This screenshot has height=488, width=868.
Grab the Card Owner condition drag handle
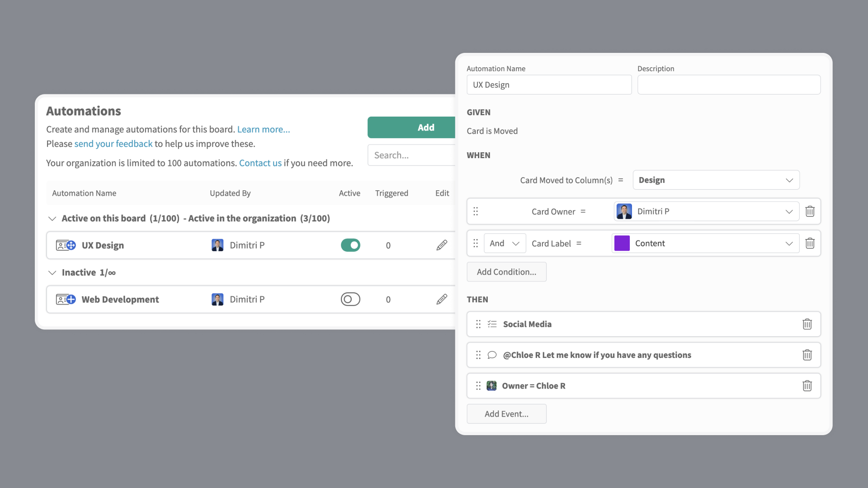(x=476, y=211)
